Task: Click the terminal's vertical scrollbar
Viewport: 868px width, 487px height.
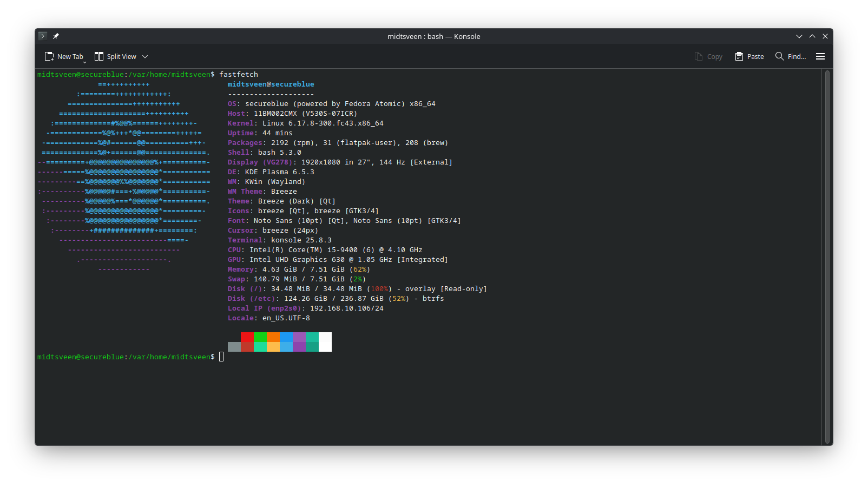Action: [x=827, y=256]
